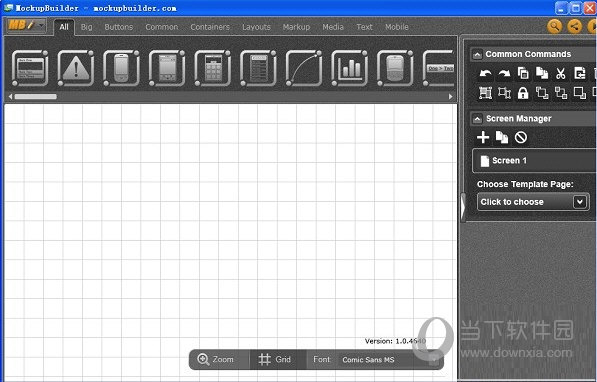Screen dimensions: 597x382
Task: Switch to the All tab
Action: 64,27
